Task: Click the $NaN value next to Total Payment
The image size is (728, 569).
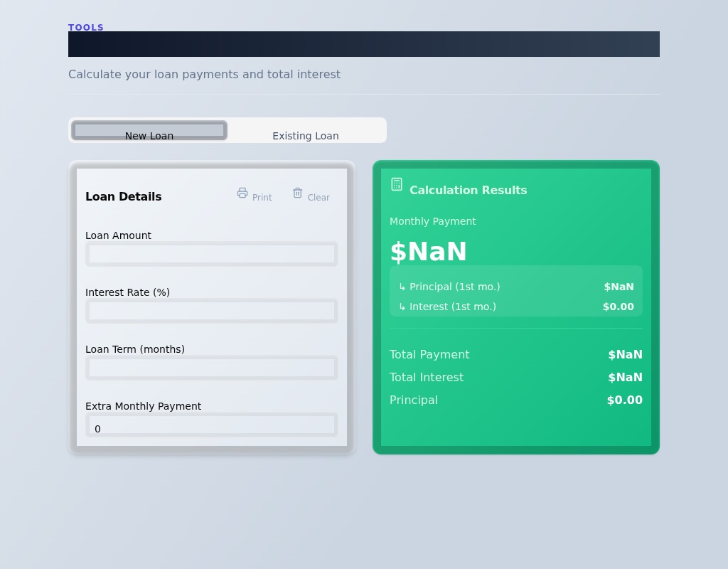Action: pyautogui.click(x=626, y=354)
